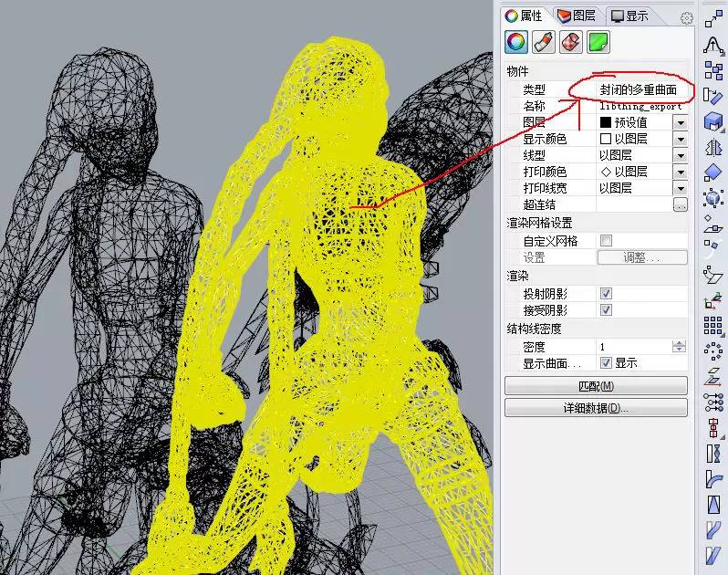Click the 名称 field containing libthing_export

click(640, 106)
